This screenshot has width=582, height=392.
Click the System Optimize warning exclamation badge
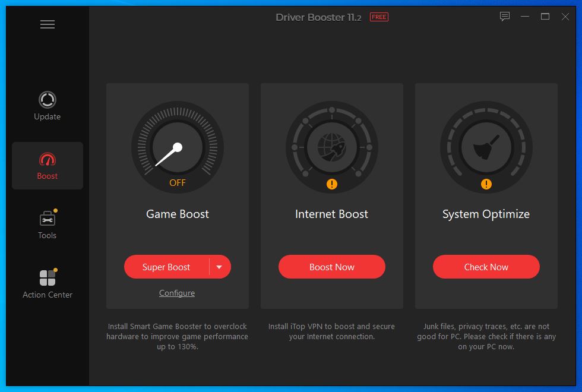click(x=486, y=184)
